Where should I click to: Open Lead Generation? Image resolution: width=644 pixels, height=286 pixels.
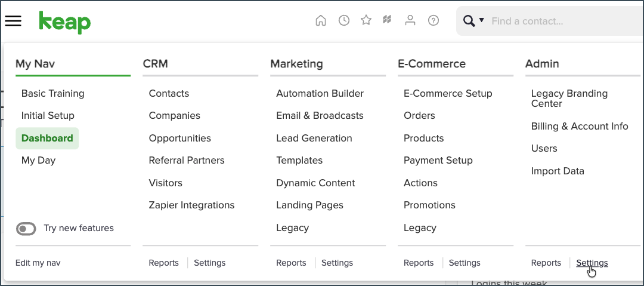pyautogui.click(x=314, y=139)
